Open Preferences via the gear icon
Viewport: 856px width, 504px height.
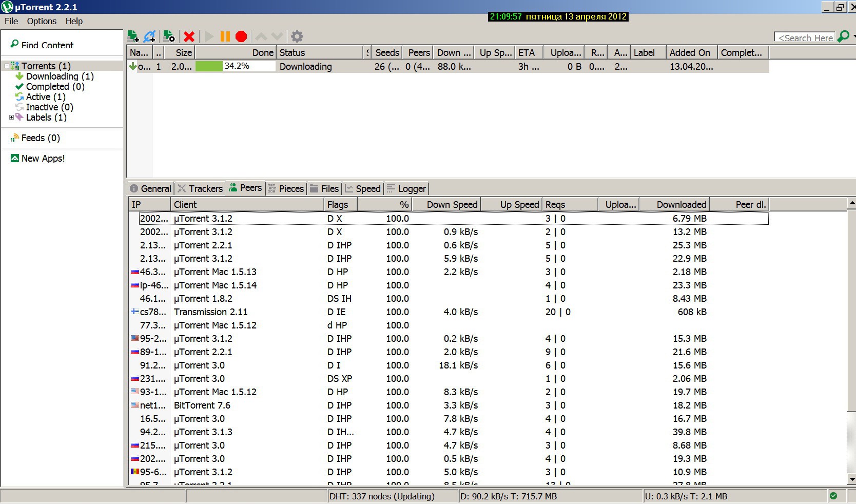tap(297, 36)
